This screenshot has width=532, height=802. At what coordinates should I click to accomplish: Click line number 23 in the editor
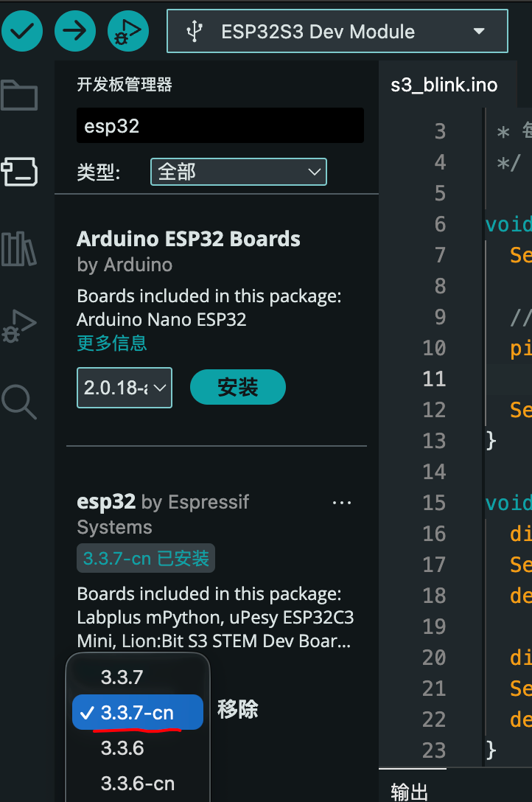pos(435,750)
